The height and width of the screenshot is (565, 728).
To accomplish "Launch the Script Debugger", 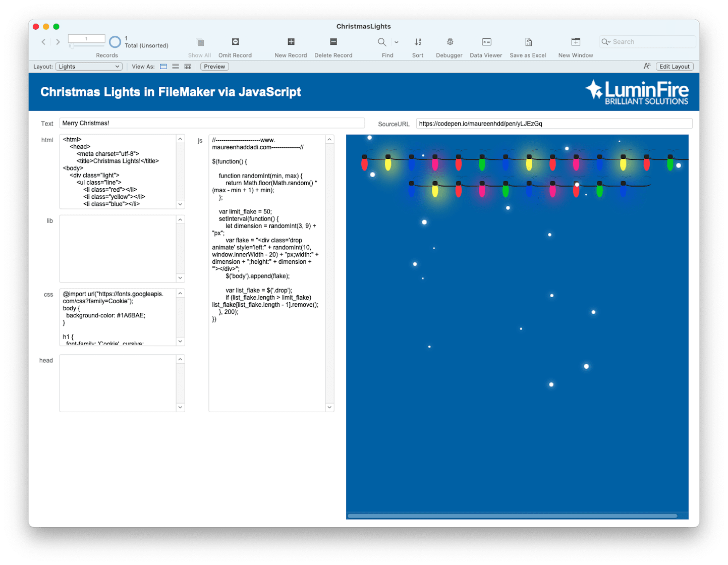I will point(449,42).
